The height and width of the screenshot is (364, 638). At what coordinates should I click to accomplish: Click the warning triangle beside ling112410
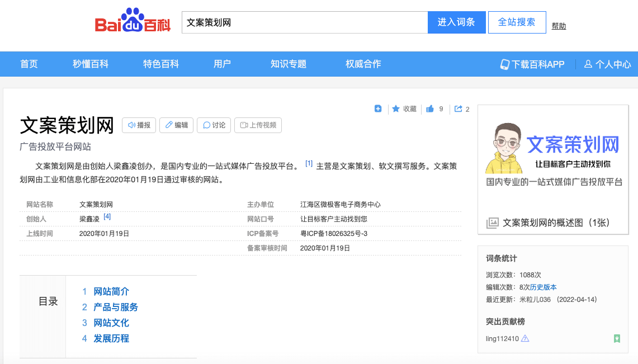pyautogui.click(x=524, y=338)
